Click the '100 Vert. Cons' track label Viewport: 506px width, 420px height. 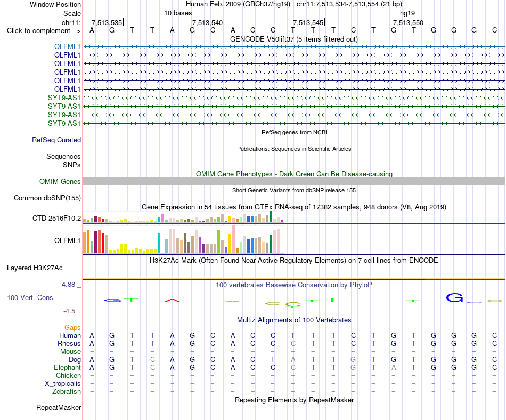click(30, 297)
